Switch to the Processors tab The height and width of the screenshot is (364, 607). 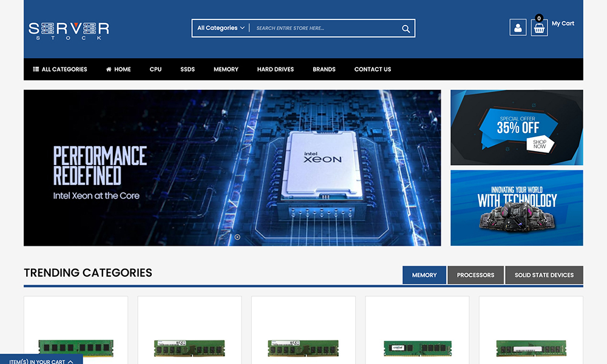pos(475,275)
